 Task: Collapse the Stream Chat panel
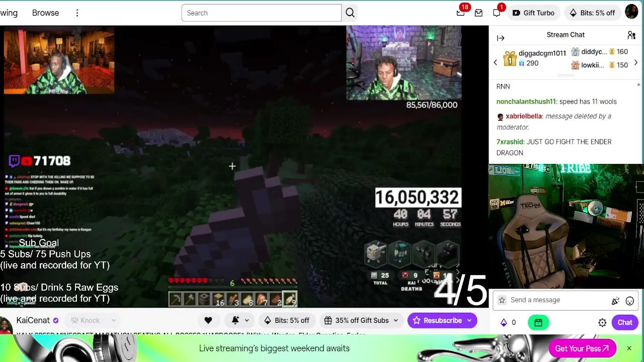tap(501, 38)
